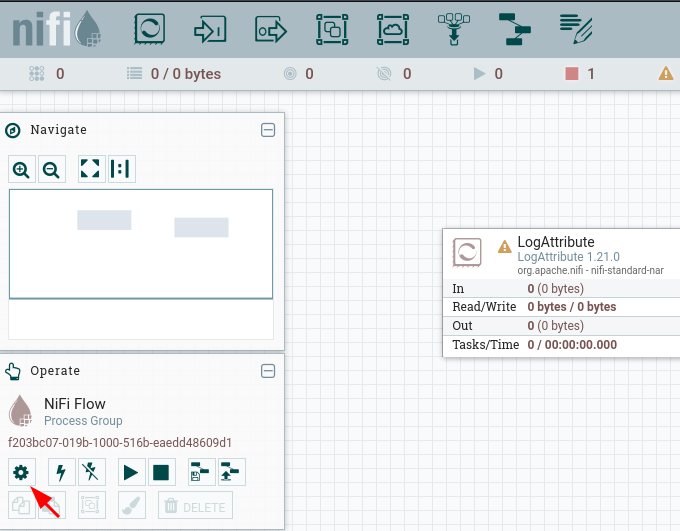Click the left block in birdseye view
Image resolution: width=680 pixels, height=531 pixels.
point(104,220)
